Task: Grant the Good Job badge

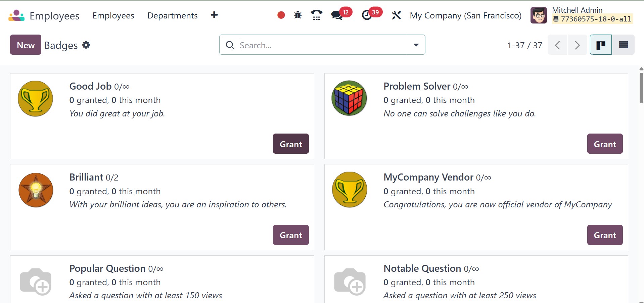Action: point(291,144)
